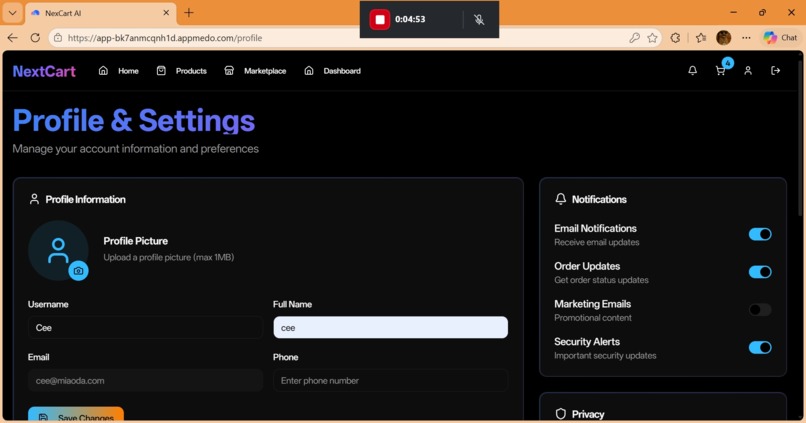Image resolution: width=806 pixels, height=423 pixels.
Task: Click 'Important security updates' text
Action: click(605, 356)
